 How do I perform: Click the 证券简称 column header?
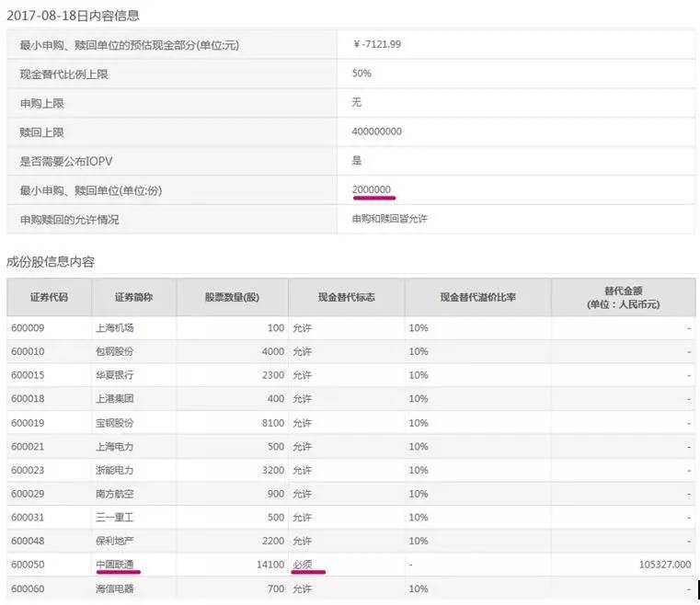[x=134, y=297]
